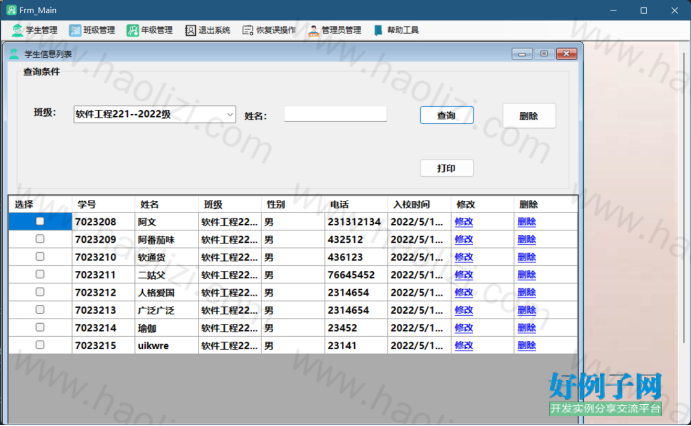Click the 学生管理 student icon
The width and height of the screenshot is (691, 426).
(17, 30)
